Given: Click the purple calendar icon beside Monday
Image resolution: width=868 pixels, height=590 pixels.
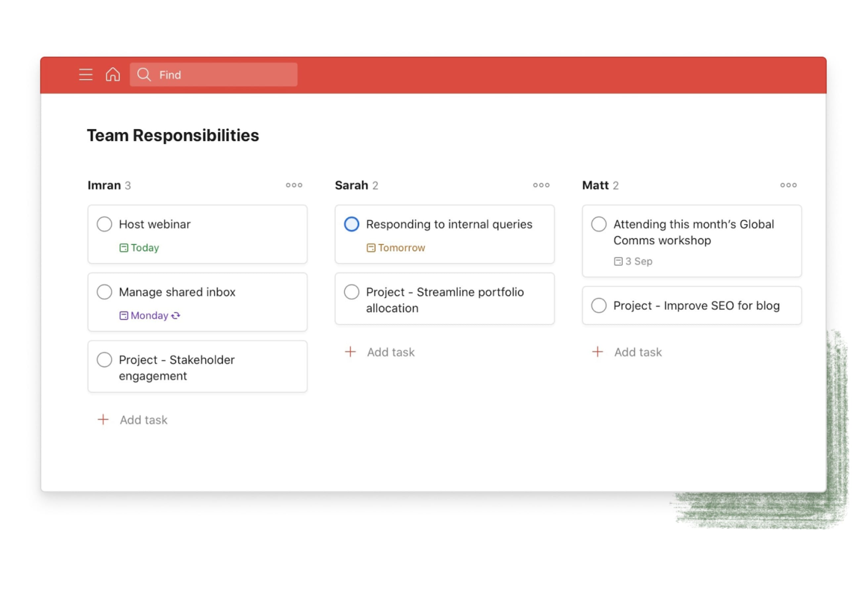Looking at the screenshot, I should point(124,316).
